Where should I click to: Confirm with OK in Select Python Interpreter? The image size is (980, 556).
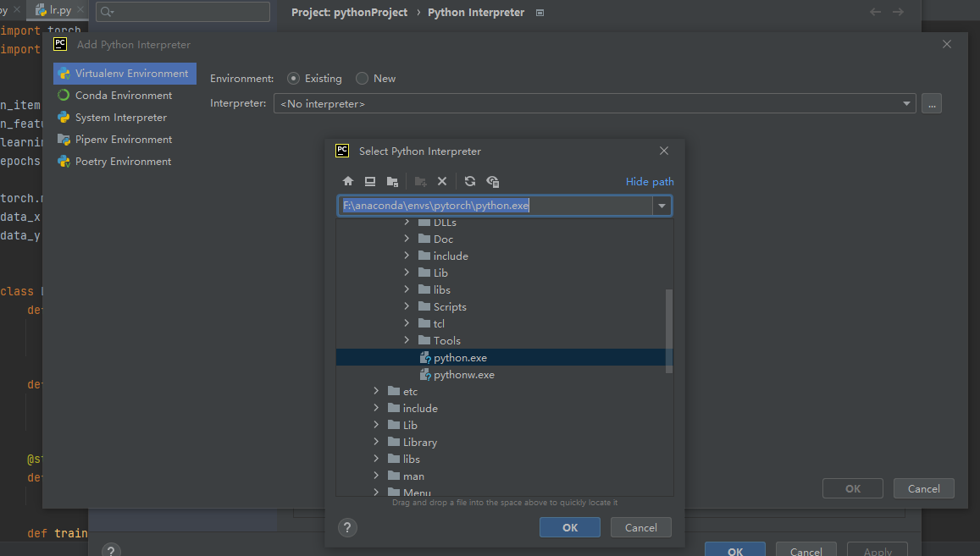coord(570,527)
